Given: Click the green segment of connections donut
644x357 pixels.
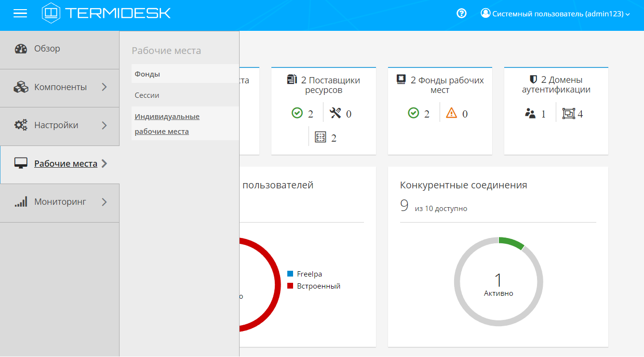Looking at the screenshot, I should tap(511, 242).
